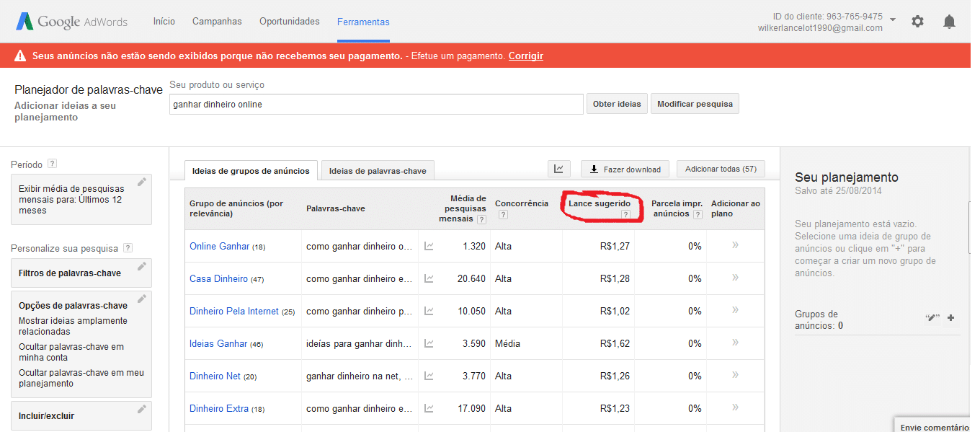The height and width of the screenshot is (432, 980).
Task: Add Dinheiro Extra to plan with its arrow
Action: point(735,407)
